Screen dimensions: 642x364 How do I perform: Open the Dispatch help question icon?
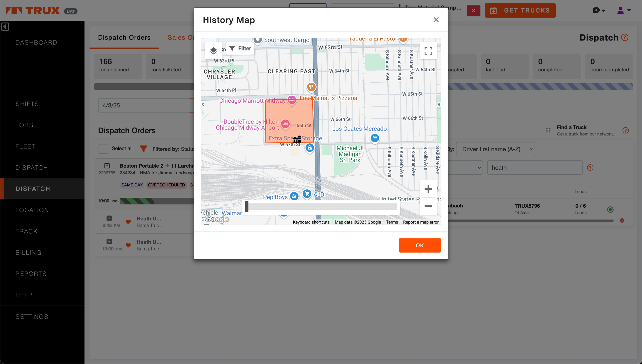(x=624, y=38)
